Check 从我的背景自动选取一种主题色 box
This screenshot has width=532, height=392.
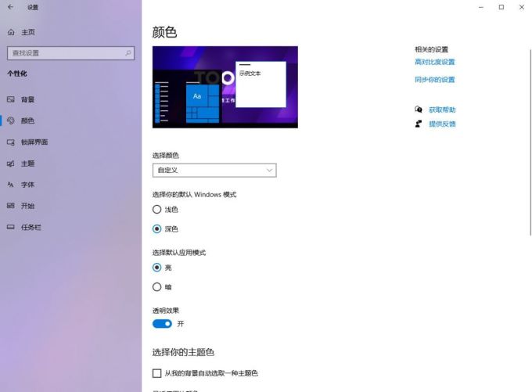(156, 373)
